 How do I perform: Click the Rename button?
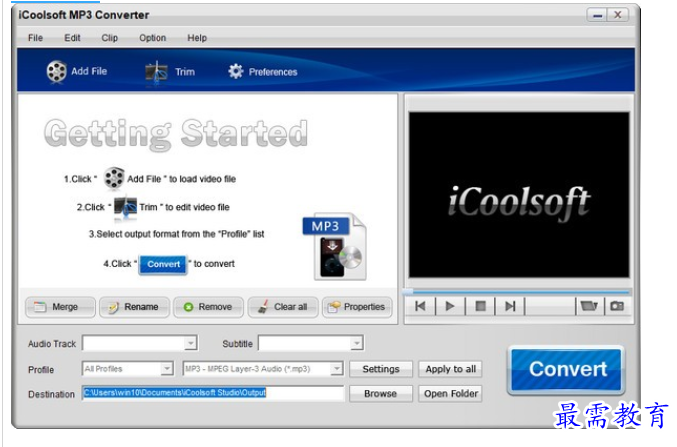click(x=134, y=307)
